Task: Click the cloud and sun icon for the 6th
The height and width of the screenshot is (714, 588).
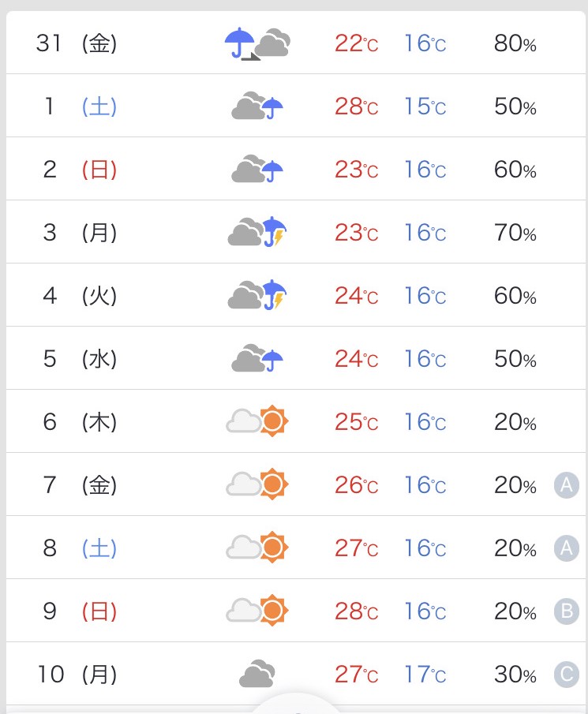Action: tap(257, 421)
